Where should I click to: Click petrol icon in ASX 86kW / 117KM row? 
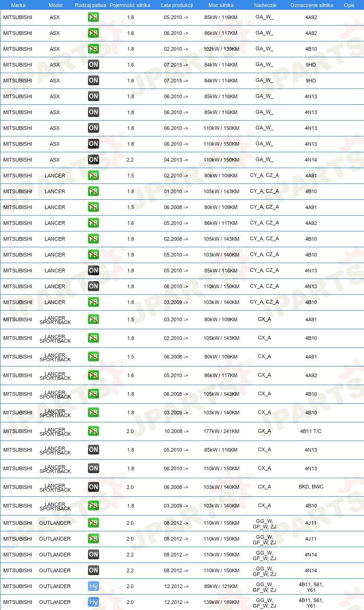pyautogui.click(x=94, y=33)
